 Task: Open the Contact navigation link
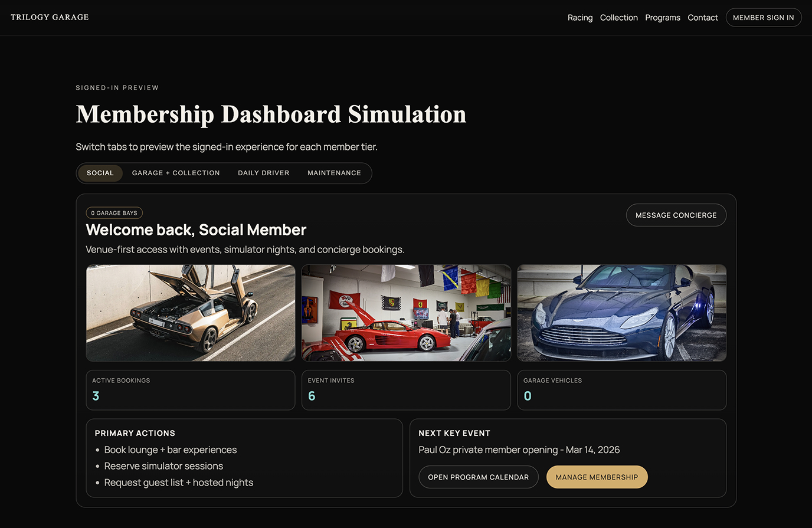pyautogui.click(x=702, y=17)
